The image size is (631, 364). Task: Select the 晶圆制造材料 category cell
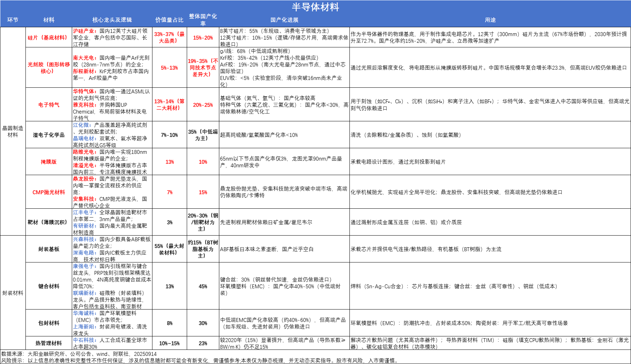coord(13,131)
